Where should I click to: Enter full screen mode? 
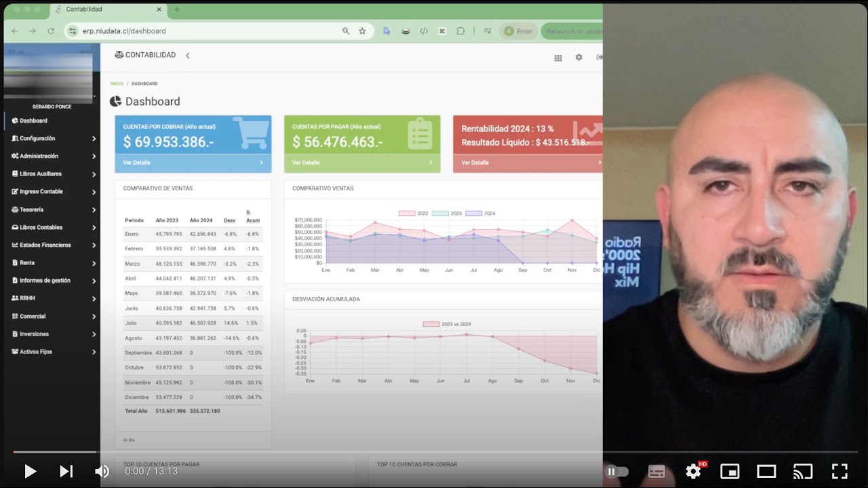840,471
